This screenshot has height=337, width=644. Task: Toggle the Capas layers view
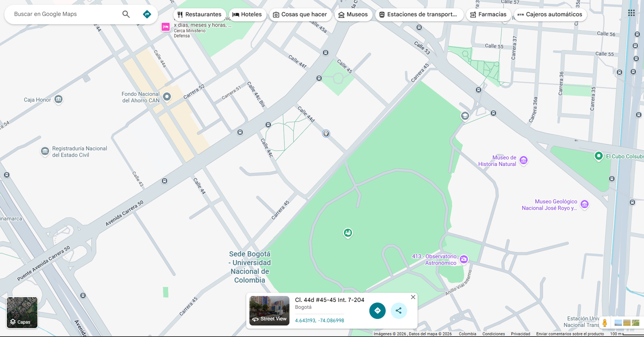pyautogui.click(x=22, y=312)
